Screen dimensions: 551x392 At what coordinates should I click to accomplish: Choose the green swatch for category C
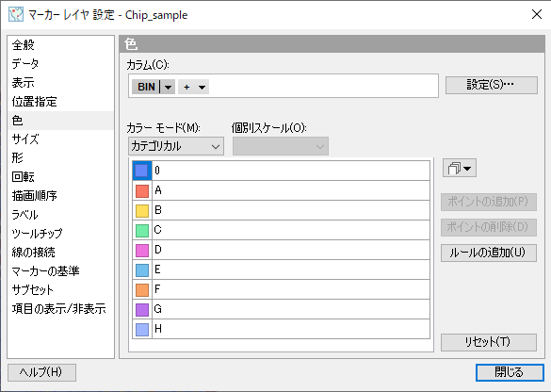[142, 230]
